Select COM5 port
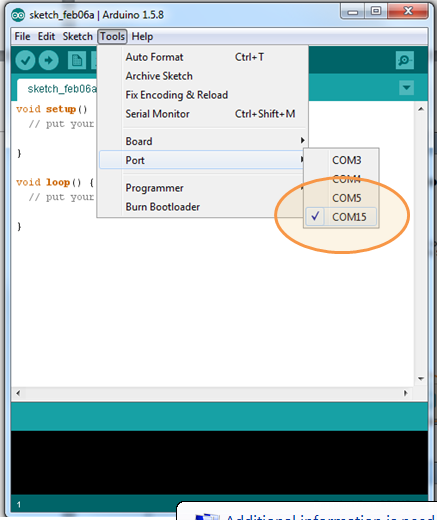This screenshot has height=520, width=437. click(x=341, y=198)
